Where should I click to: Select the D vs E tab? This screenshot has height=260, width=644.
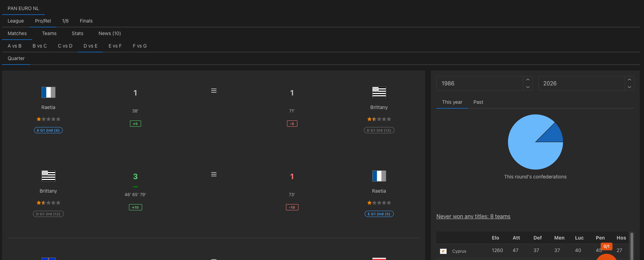click(90, 46)
